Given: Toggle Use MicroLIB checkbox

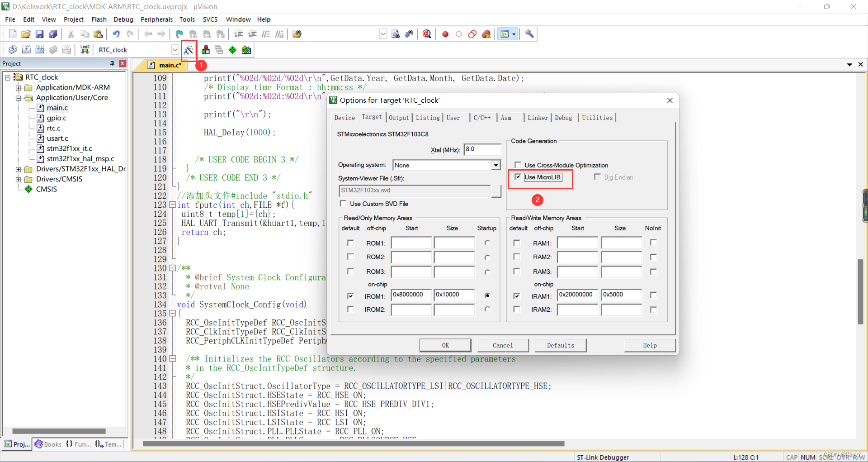Looking at the screenshot, I should coord(518,177).
